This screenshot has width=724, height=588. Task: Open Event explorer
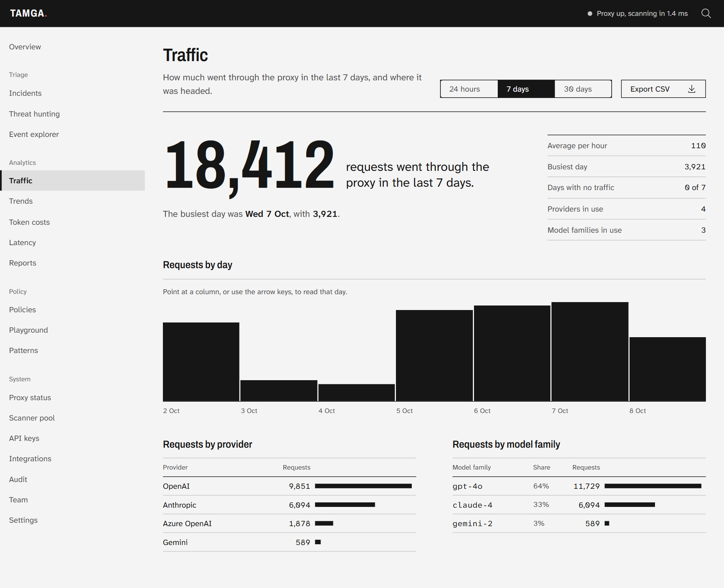click(x=72, y=134)
